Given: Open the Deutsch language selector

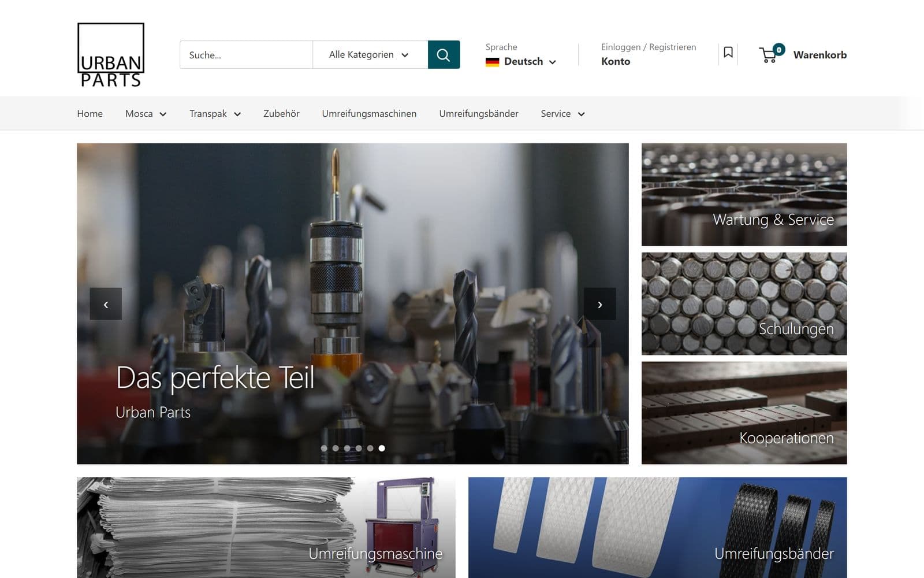Looking at the screenshot, I should click(521, 62).
